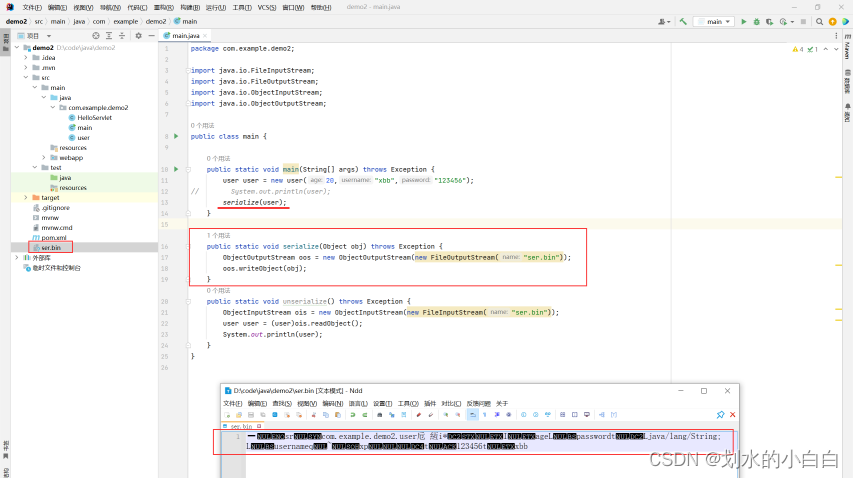Click Expand All icon in Project panel
Viewport: 853px width, 478px height.
(x=109, y=36)
